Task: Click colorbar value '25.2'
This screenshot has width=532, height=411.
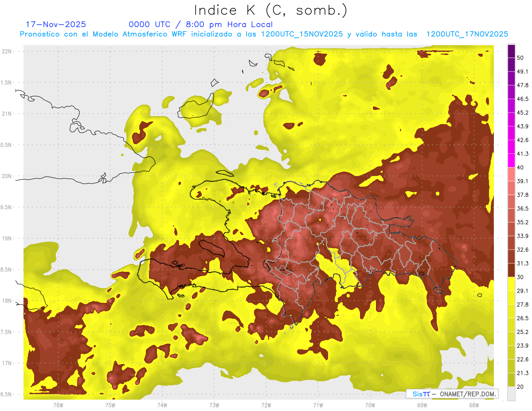Action: coord(523,332)
